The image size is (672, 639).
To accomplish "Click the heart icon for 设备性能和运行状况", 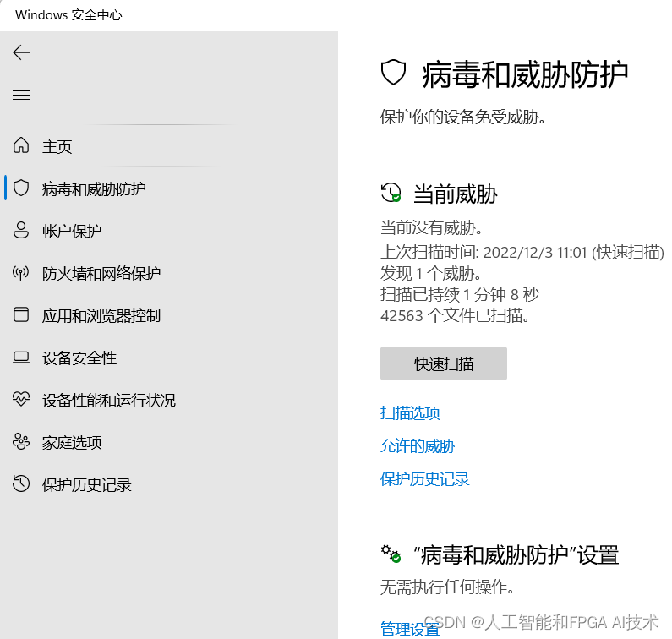I will click(x=21, y=399).
